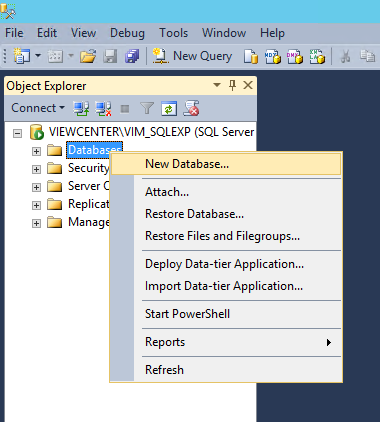Toggle the Object Explorer auto-hide pin
Viewport: 380px width, 422px height.
[232, 85]
